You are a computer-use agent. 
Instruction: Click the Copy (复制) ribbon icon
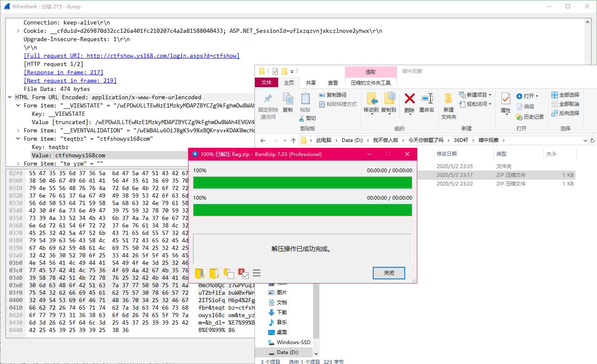click(x=288, y=99)
